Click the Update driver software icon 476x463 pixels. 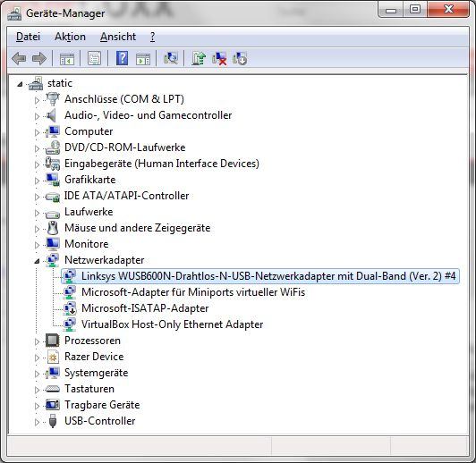click(199, 58)
